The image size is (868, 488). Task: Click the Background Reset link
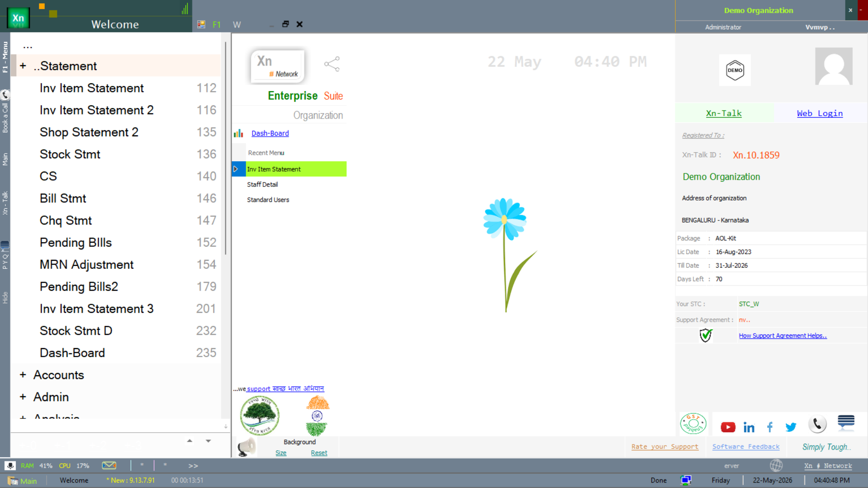(x=319, y=453)
